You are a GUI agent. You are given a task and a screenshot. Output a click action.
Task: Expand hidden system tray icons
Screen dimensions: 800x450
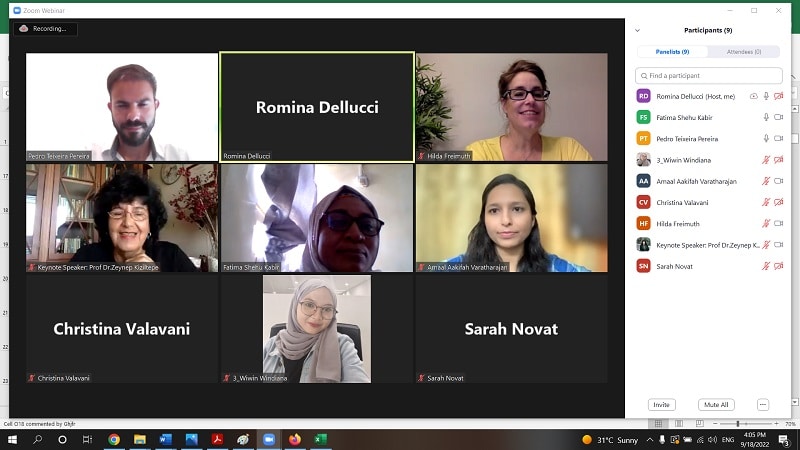pos(649,440)
